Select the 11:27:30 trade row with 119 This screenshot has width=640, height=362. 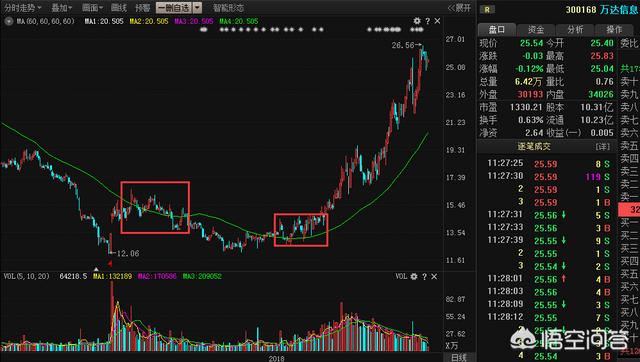(548, 177)
